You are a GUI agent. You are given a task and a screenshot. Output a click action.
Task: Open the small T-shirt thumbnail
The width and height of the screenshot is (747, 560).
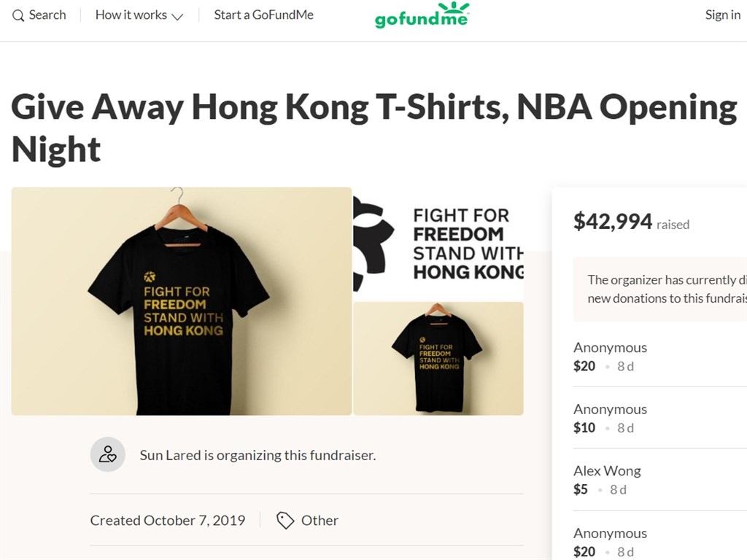[438, 358]
